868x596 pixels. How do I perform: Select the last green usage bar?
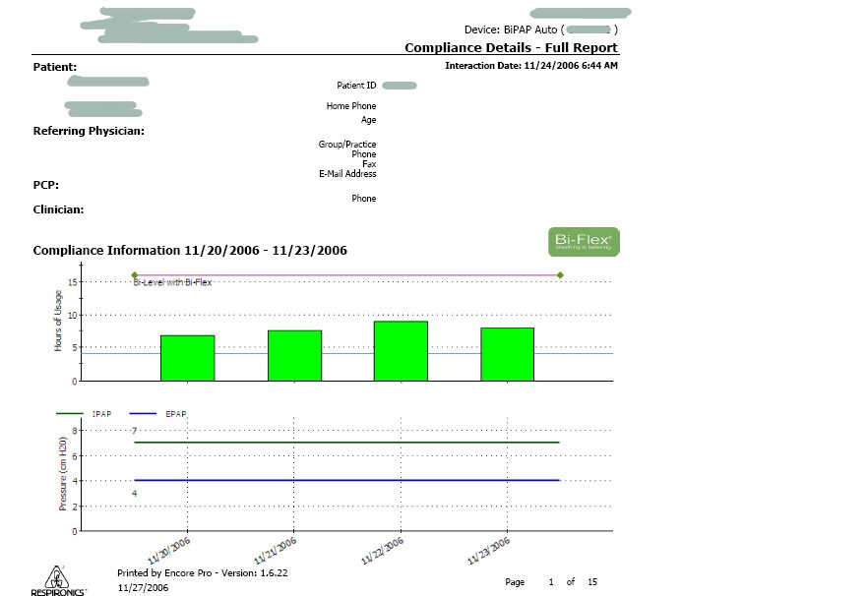coord(507,354)
